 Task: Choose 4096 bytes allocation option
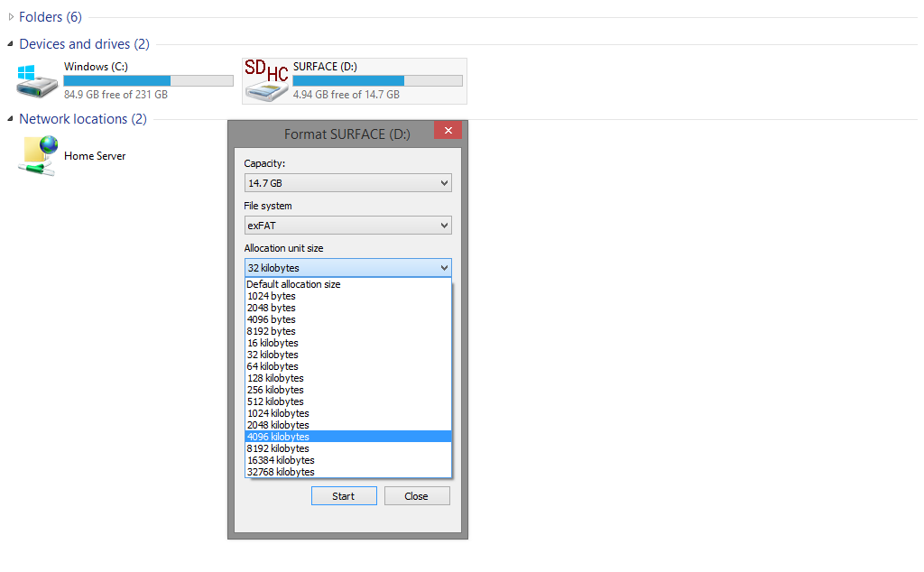(347, 319)
